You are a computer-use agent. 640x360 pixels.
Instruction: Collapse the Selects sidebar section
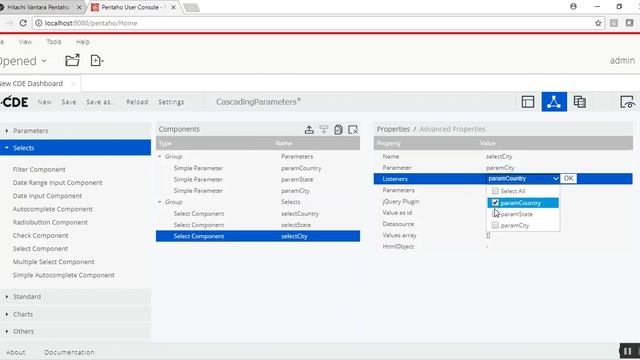(76, 148)
